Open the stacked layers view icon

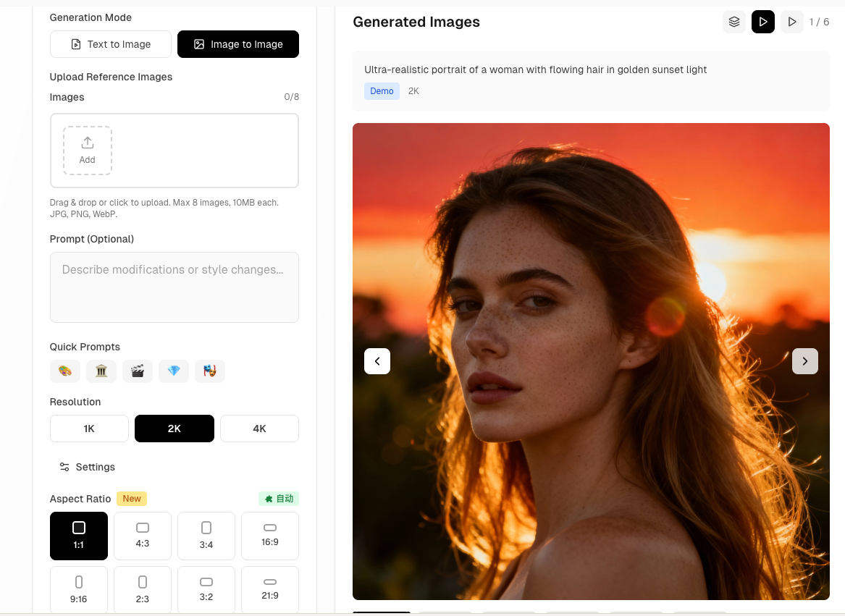click(x=733, y=21)
